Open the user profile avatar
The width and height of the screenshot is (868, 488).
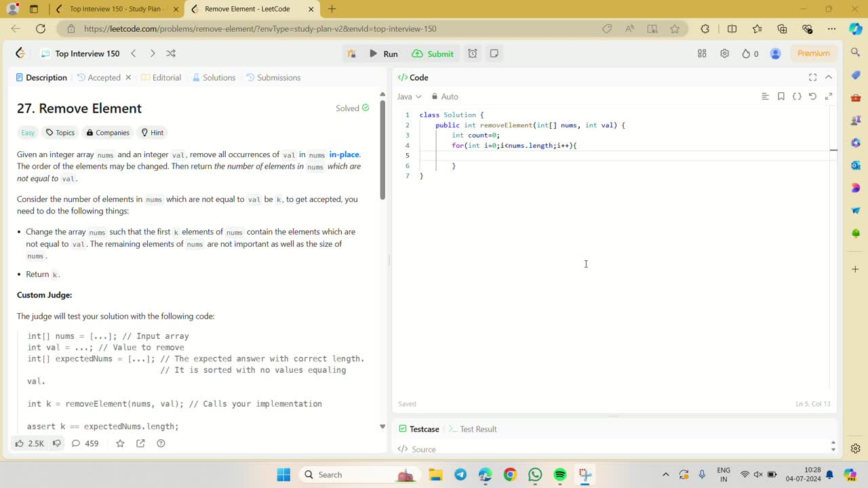pos(776,54)
